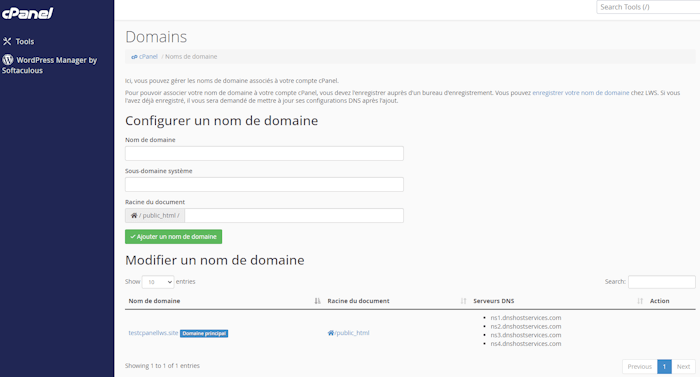Open the Show entries dropdown
Image resolution: width=700 pixels, height=377 pixels.
158,282
